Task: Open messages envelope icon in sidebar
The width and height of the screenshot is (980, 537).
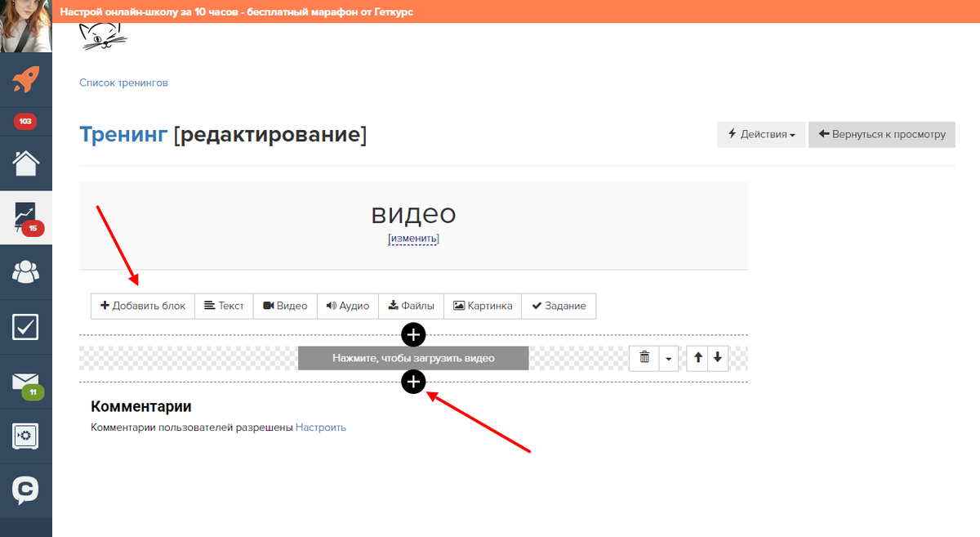Action: pos(25,382)
